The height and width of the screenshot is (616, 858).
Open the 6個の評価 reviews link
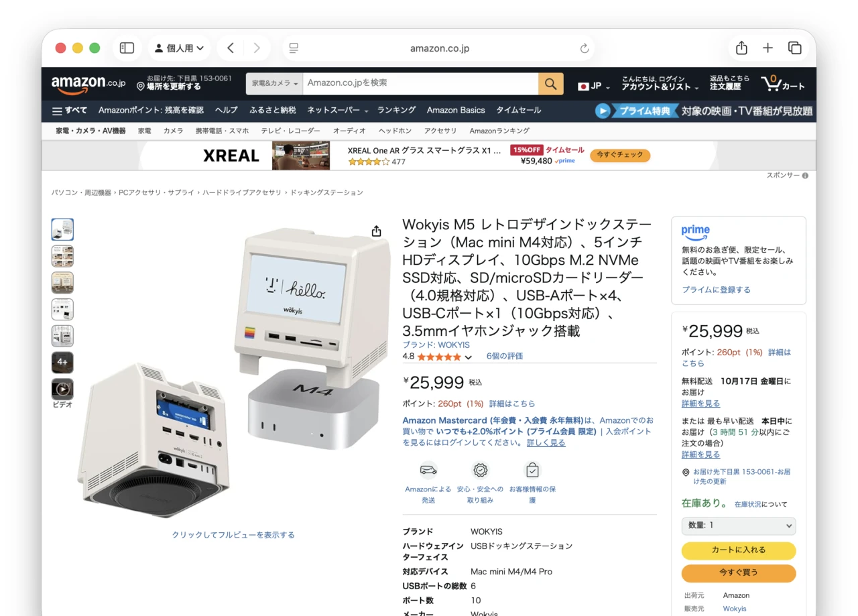pos(505,357)
